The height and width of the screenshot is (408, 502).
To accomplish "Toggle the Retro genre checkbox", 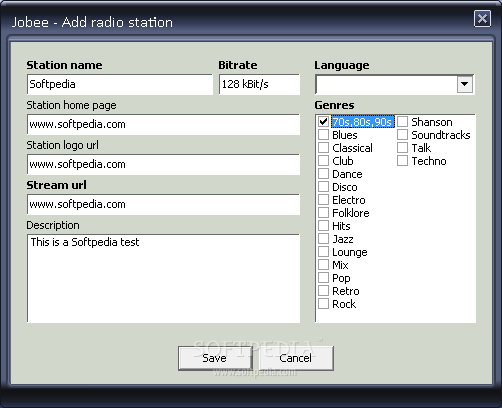I will 323,291.
